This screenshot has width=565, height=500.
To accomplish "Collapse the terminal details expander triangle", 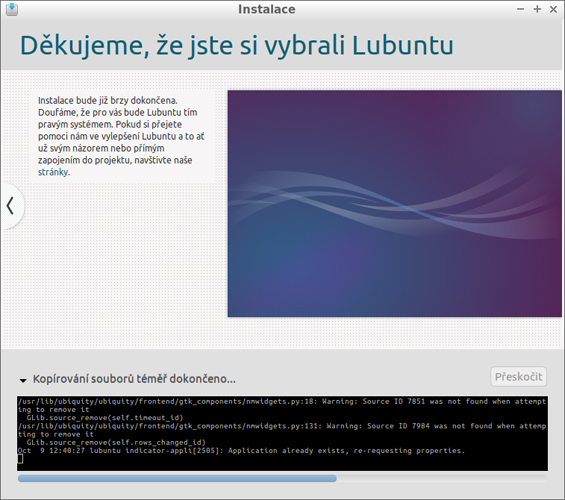I will [23, 380].
